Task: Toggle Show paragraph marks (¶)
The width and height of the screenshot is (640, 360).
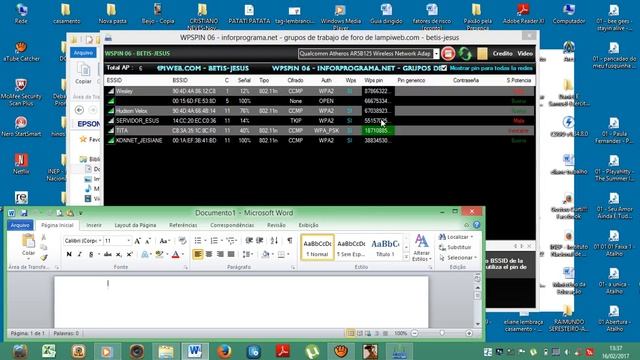Action: click(289, 241)
